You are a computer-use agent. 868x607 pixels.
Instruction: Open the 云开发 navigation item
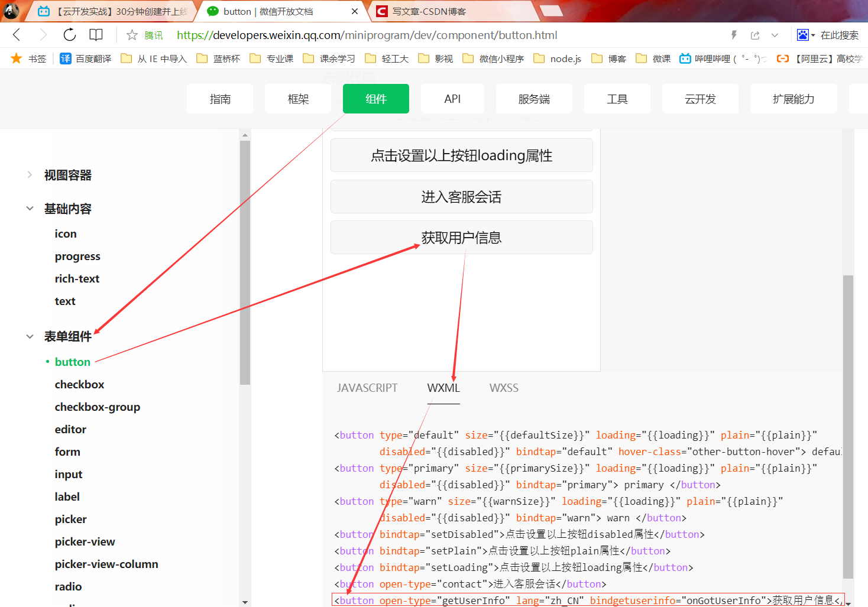click(700, 99)
